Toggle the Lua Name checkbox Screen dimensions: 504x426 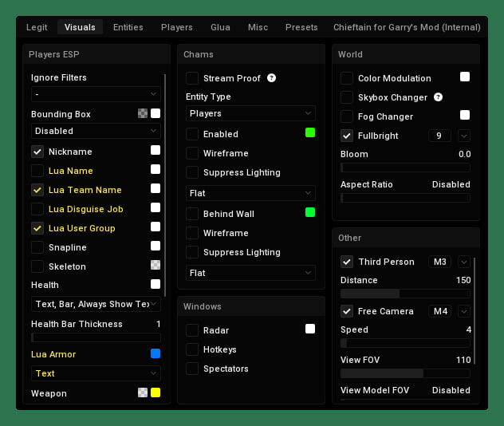(37, 171)
